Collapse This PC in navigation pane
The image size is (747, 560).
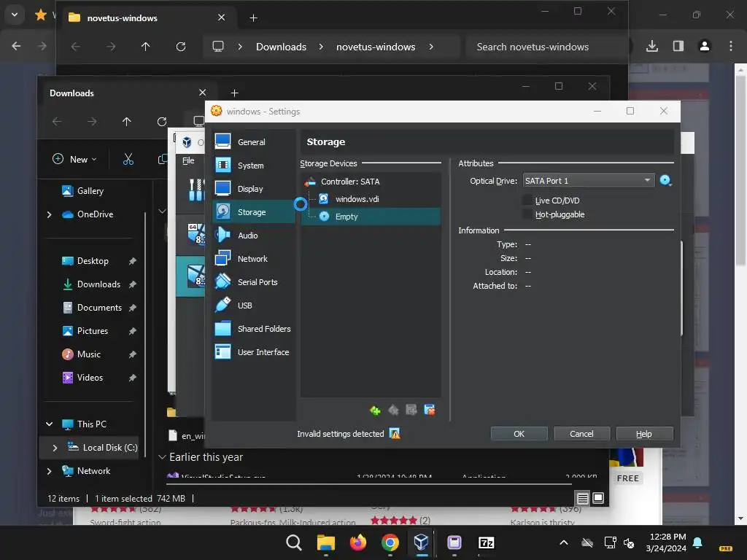pyautogui.click(x=49, y=424)
